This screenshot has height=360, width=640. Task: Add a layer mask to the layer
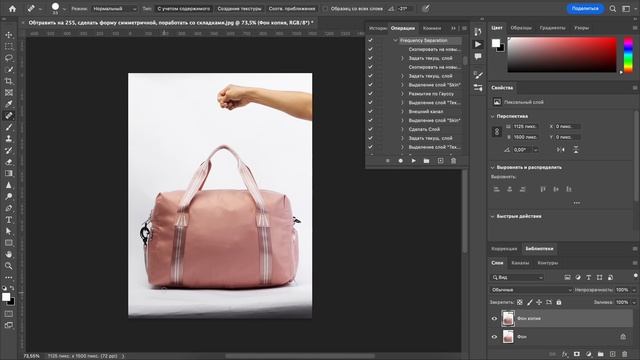coord(577,354)
